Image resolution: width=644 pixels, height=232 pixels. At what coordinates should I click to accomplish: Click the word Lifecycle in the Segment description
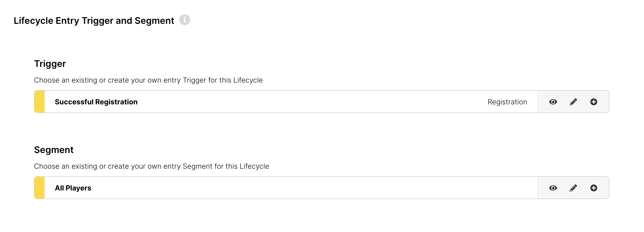click(254, 166)
